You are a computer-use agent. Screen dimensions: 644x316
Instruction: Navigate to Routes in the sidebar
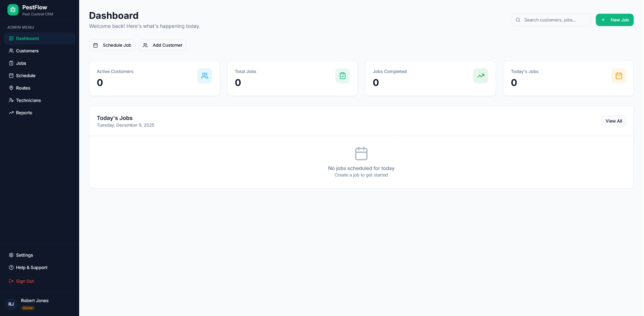pyautogui.click(x=39, y=88)
